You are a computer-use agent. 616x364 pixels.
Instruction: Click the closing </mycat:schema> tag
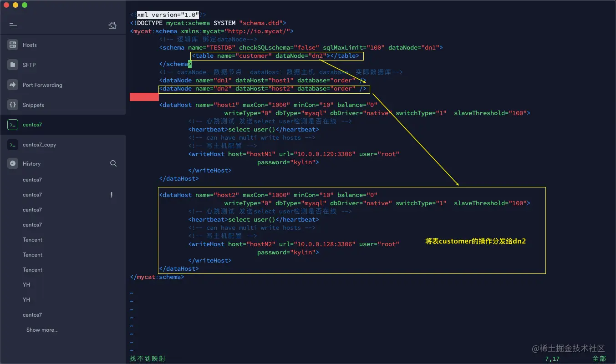157,277
